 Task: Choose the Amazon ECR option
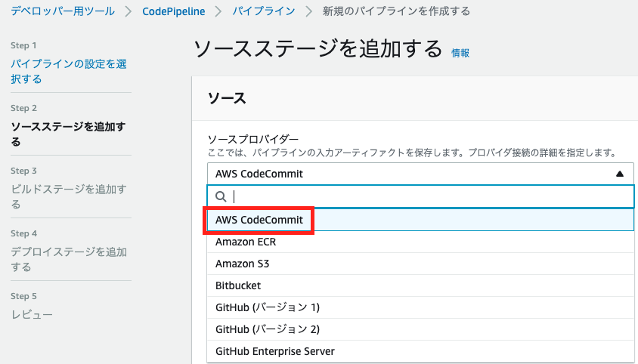coord(421,242)
